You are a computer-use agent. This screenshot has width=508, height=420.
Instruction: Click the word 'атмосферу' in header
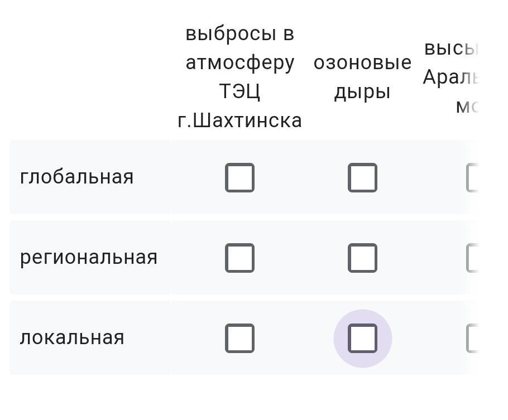pyautogui.click(x=239, y=62)
